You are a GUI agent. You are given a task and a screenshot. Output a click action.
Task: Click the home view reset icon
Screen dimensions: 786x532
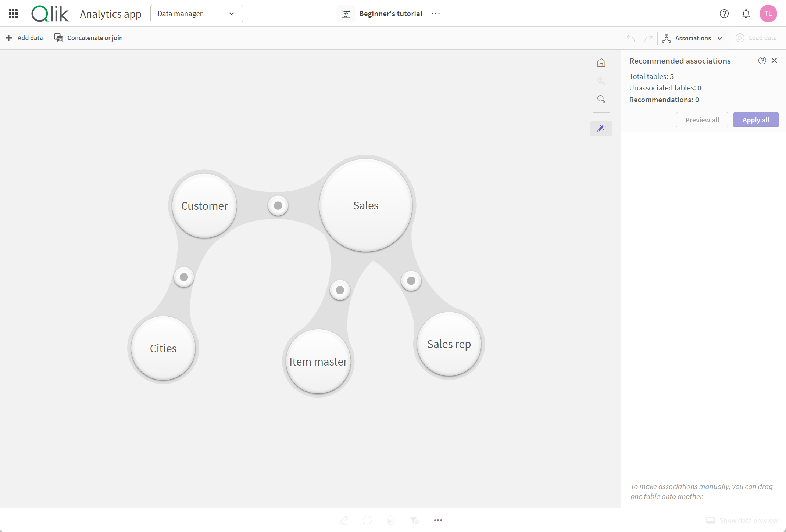601,63
